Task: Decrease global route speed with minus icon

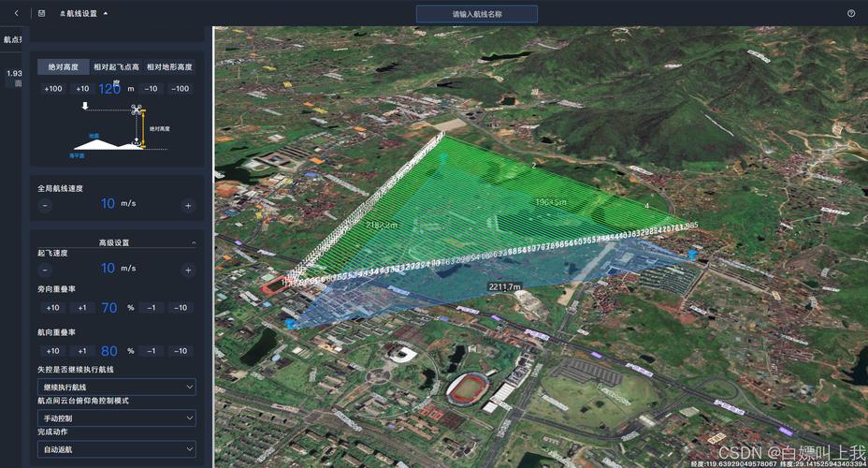Action: pyautogui.click(x=45, y=205)
